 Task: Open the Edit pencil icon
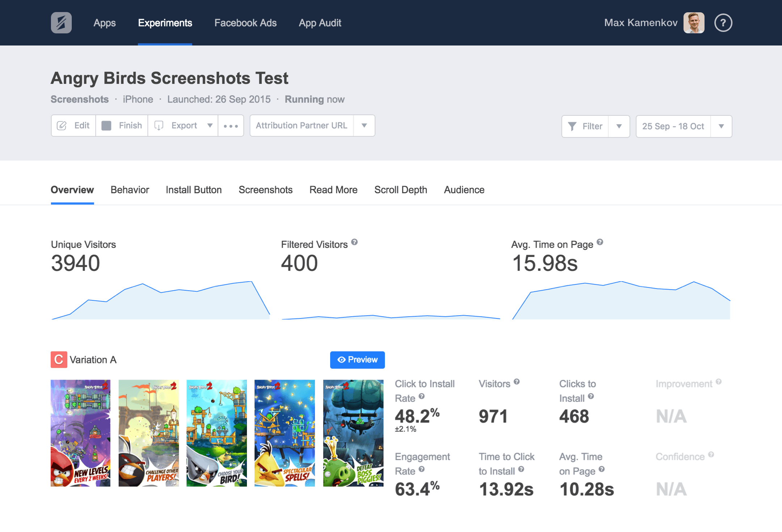(62, 126)
